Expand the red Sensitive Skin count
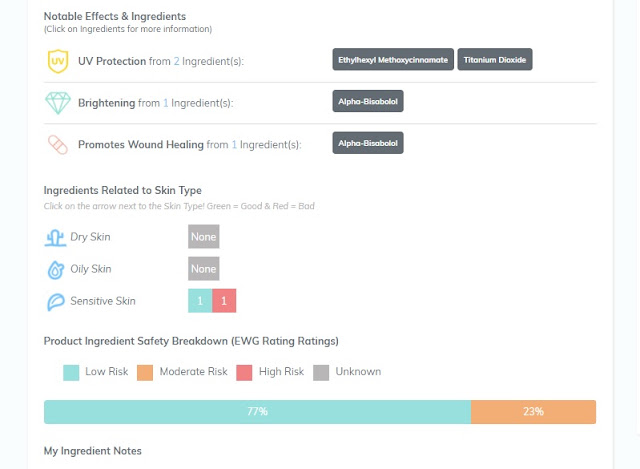This screenshot has width=640, height=469. pyautogui.click(x=224, y=301)
